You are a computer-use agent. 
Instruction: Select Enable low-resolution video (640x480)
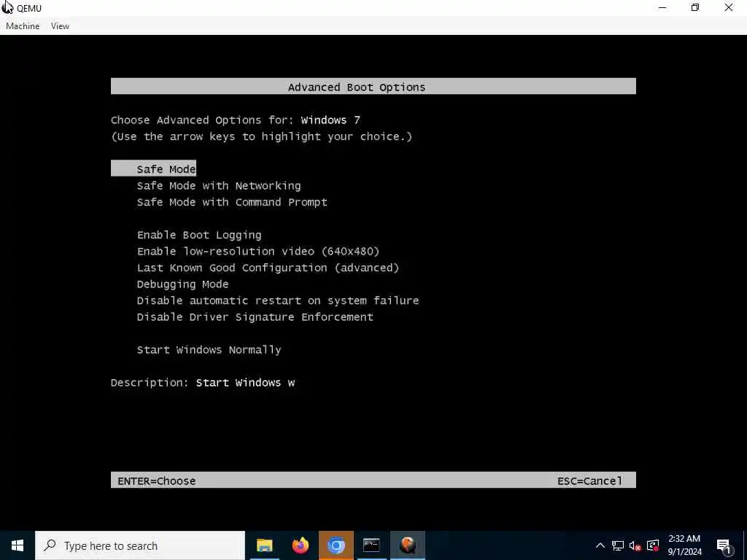[x=258, y=252]
